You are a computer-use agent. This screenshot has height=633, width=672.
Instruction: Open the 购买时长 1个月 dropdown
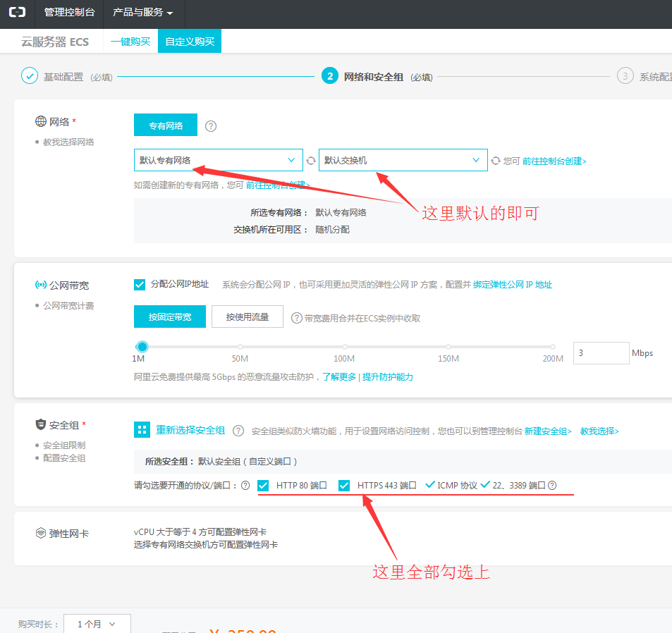tap(97, 624)
